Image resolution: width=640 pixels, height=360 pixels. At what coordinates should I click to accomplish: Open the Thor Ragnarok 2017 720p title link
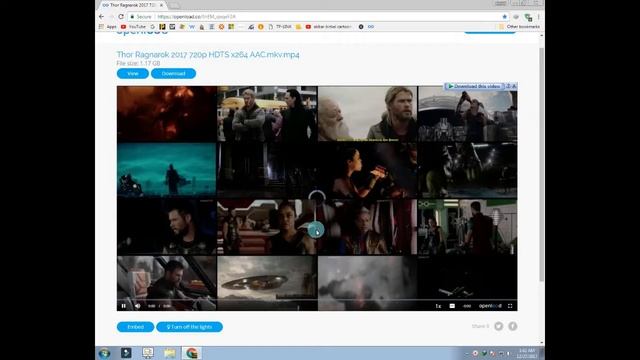(208, 54)
